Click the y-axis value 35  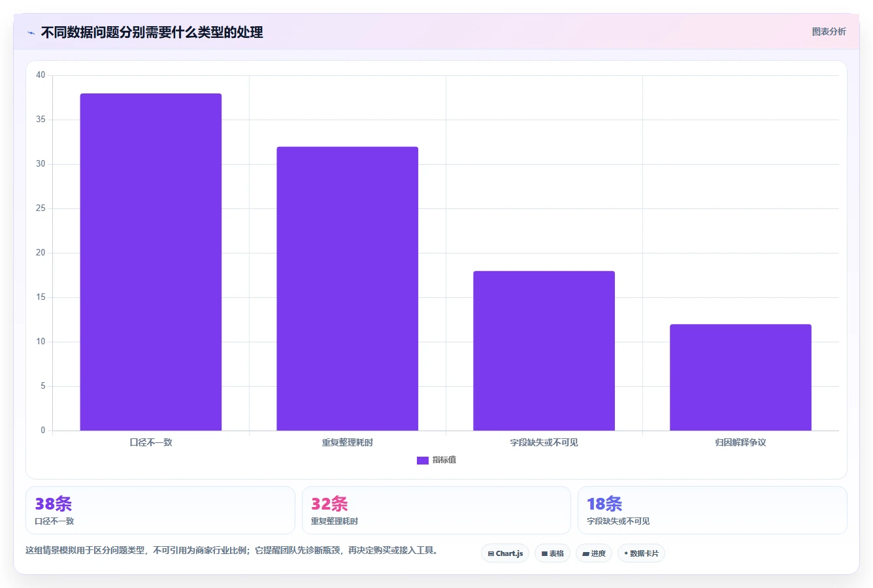click(x=41, y=120)
